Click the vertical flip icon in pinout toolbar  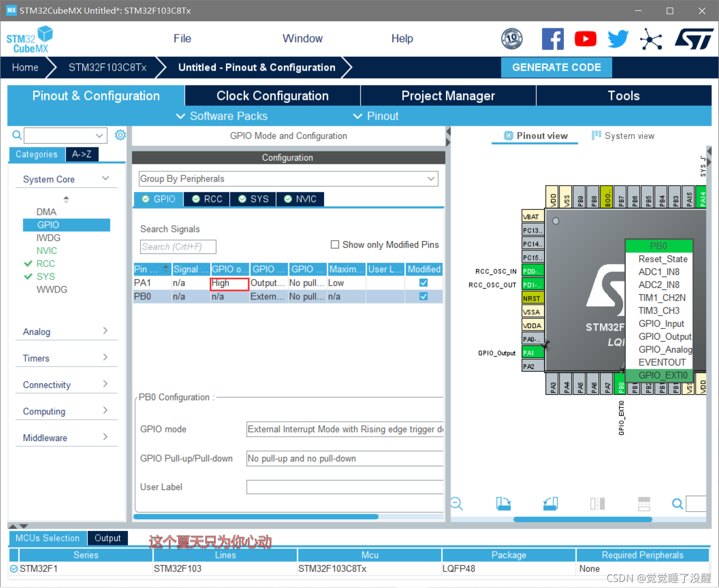644,504
